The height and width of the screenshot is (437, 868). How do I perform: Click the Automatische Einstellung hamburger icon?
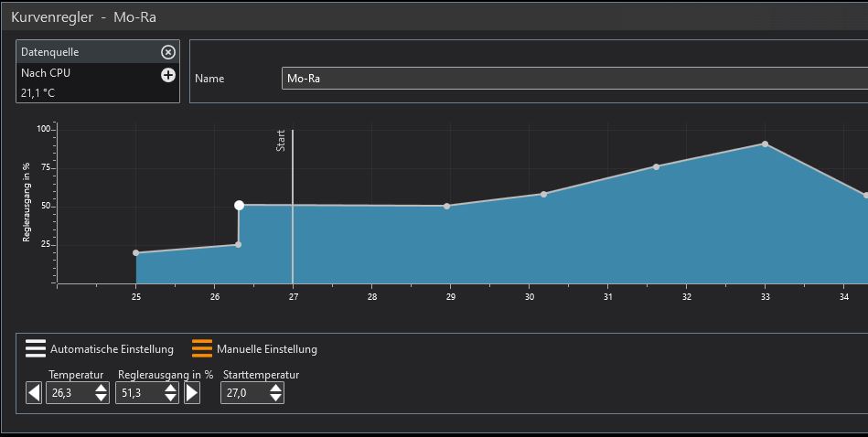click(35, 348)
